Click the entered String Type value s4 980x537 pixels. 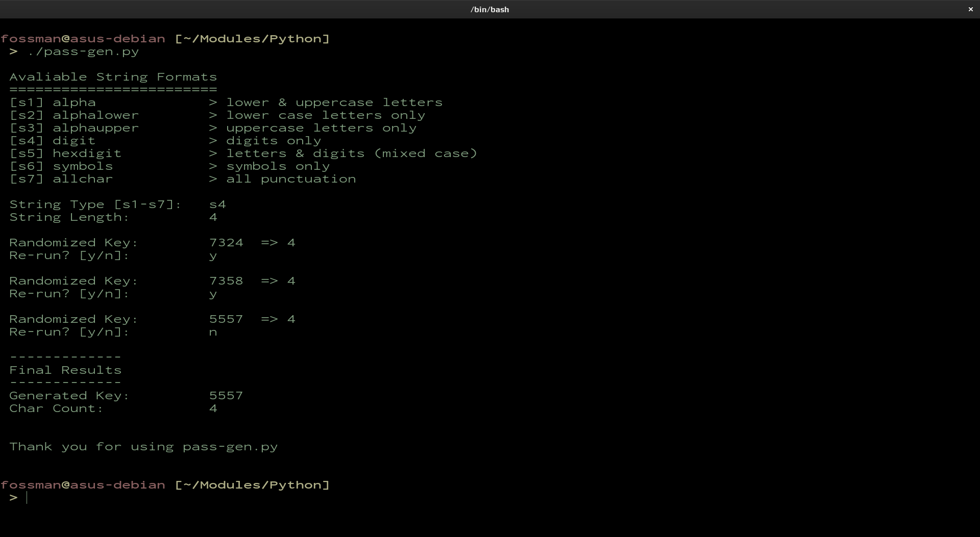(217, 204)
